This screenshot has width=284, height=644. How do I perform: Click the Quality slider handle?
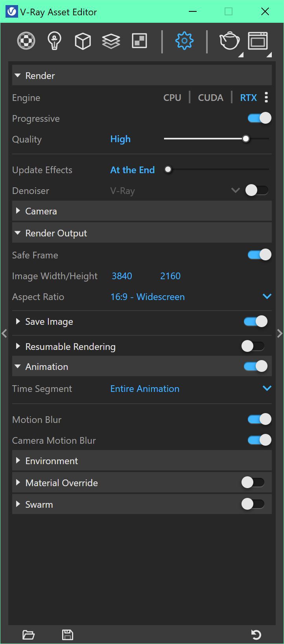point(246,139)
